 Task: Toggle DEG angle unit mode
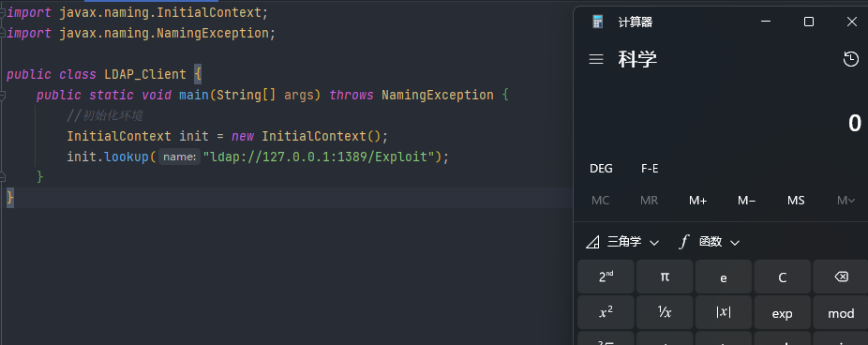(601, 169)
